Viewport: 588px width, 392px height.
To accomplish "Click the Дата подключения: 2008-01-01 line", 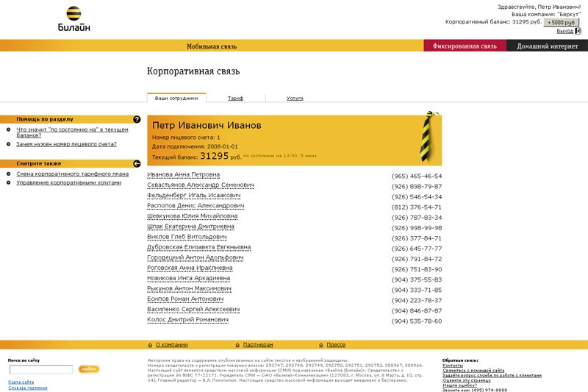I will [195, 146].
